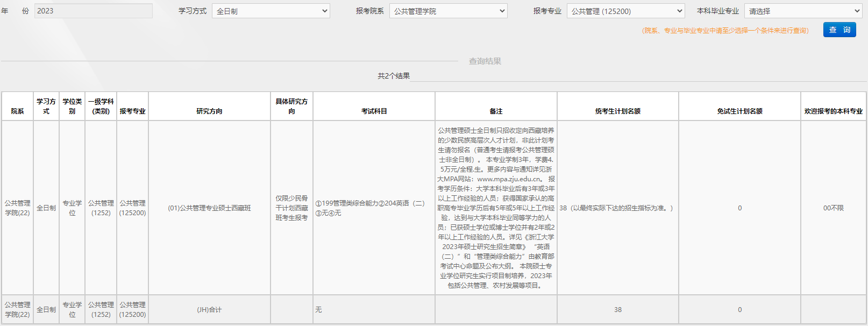The height and width of the screenshot is (326, 868).
Task: Click the 00不限 cell in first row
Action: click(x=833, y=208)
